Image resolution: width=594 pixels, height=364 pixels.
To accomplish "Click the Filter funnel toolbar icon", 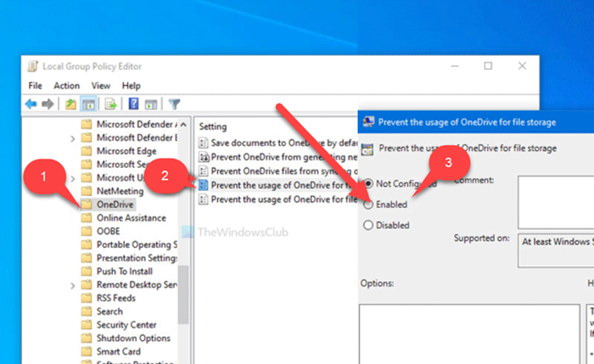I will [174, 104].
